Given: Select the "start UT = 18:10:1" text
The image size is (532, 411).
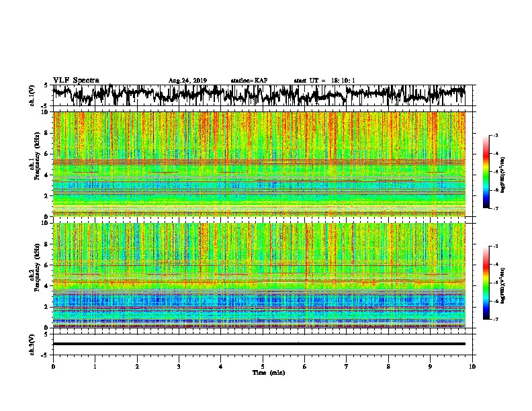Looking at the screenshot, I should (324, 81).
